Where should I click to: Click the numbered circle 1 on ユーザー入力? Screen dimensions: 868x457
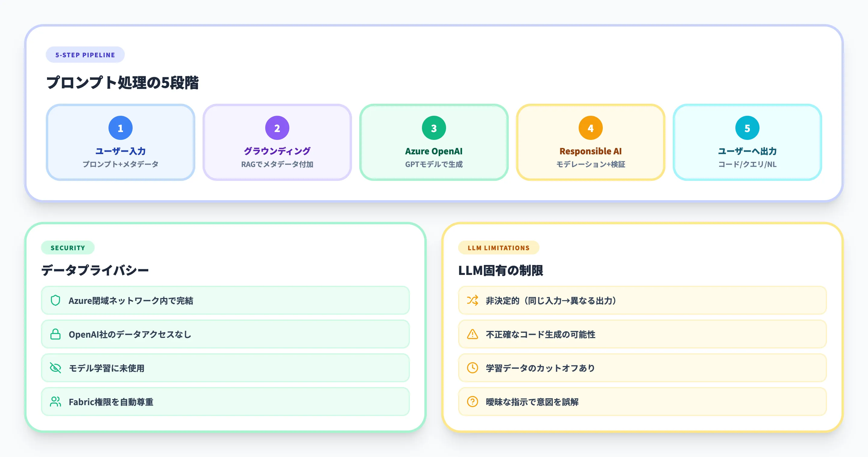[120, 128]
